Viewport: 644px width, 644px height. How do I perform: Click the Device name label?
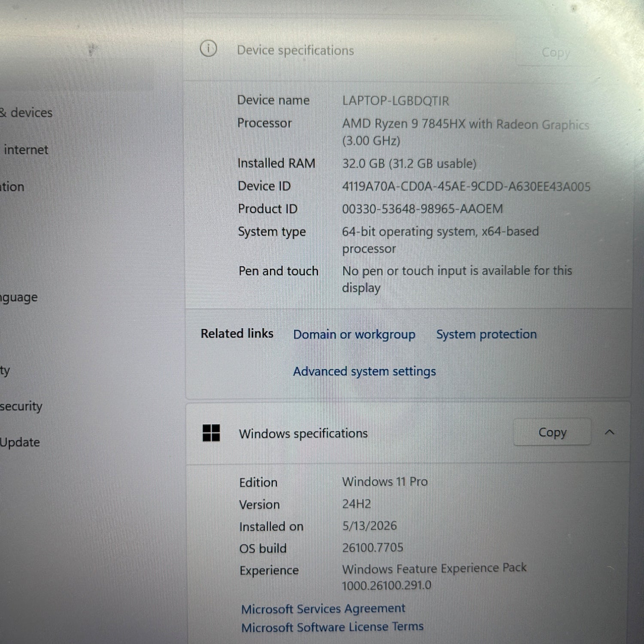point(273,100)
